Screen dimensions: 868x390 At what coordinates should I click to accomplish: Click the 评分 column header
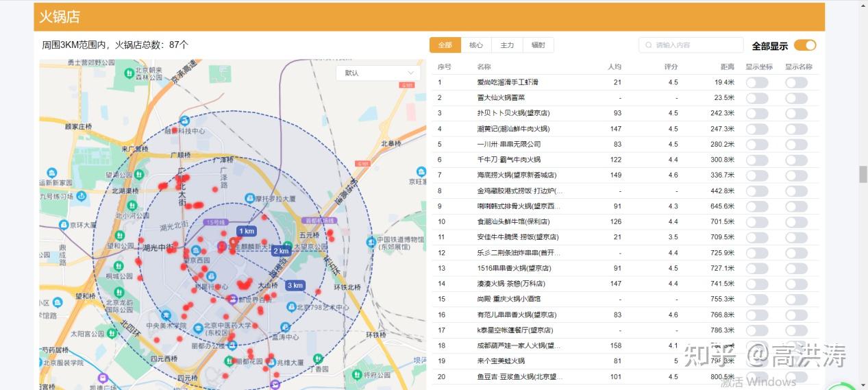click(671, 66)
